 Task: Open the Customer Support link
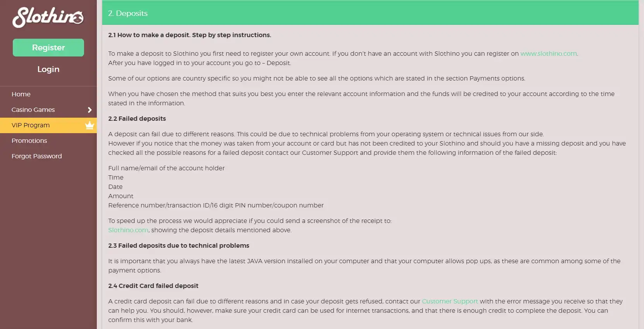coord(450,301)
